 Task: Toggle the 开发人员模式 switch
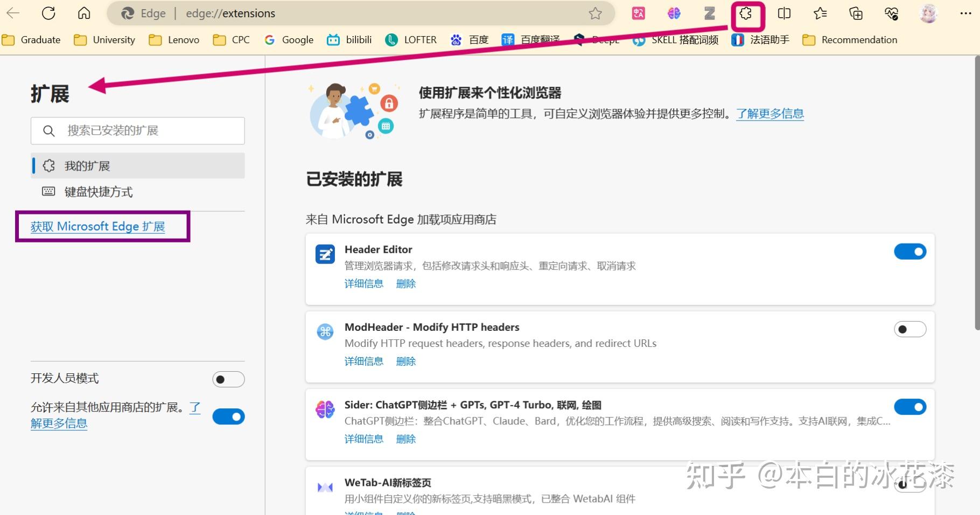click(x=228, y=379)
